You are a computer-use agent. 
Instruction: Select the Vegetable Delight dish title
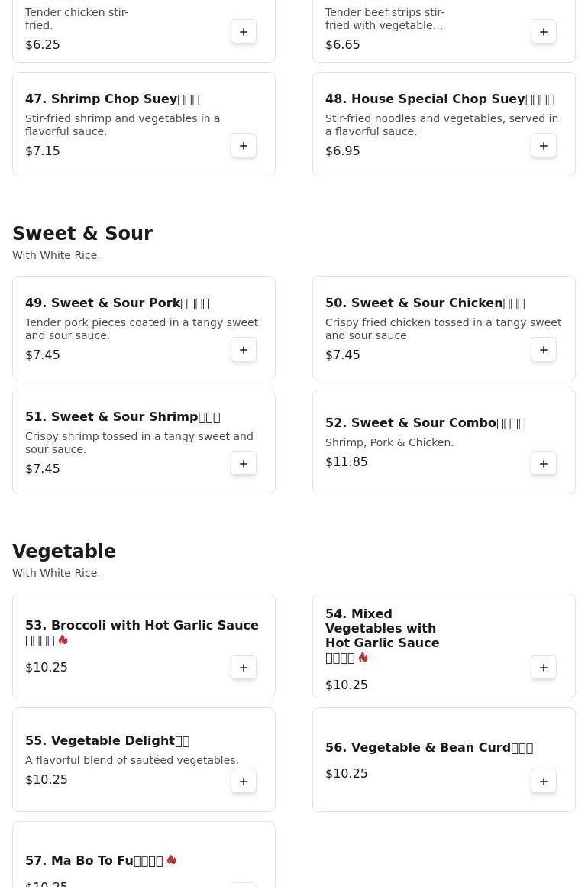click(x=107, y=741)
